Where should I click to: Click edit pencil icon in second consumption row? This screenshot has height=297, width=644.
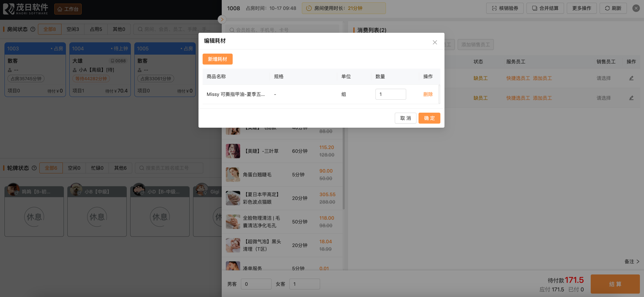coord(631,98)
